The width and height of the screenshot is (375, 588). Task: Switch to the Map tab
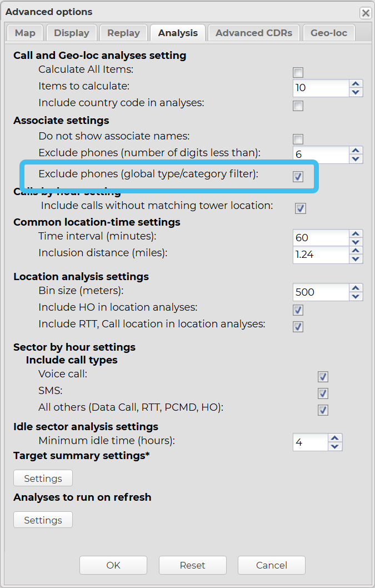(25, 33)
